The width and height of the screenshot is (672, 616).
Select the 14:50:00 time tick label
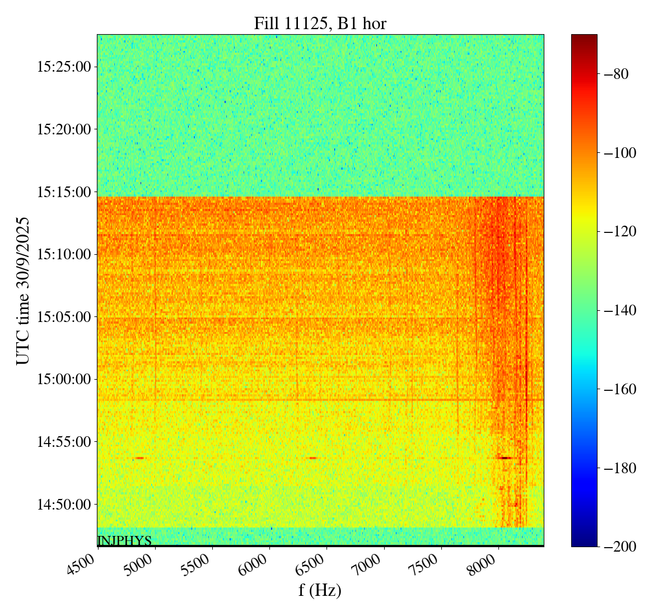point(63,505)
